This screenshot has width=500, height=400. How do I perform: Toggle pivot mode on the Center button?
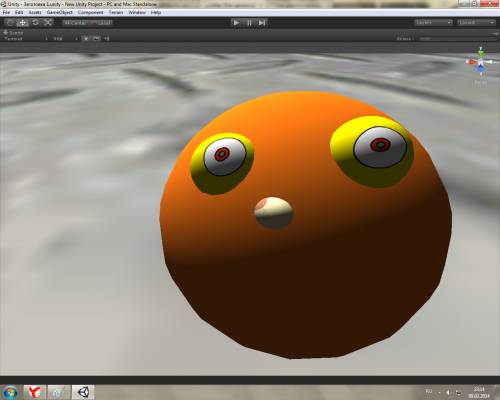click(x=76, y=23)
